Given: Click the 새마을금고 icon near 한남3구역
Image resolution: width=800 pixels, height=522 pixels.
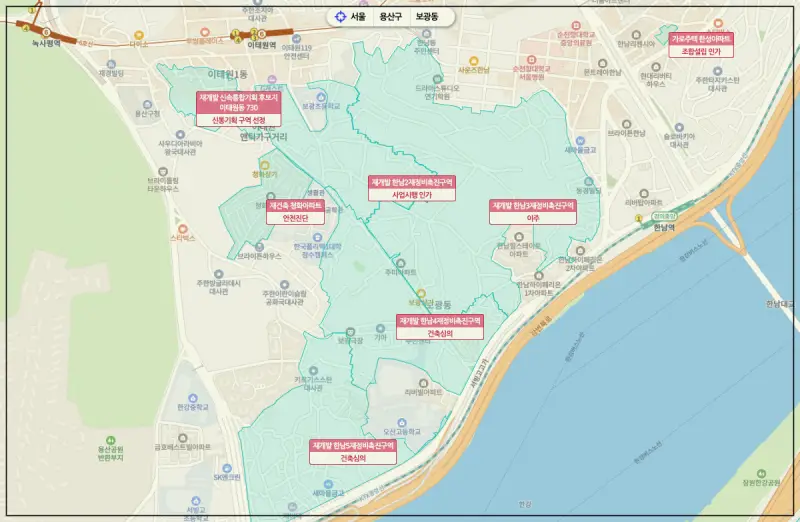Looking at the screenshot, I should point(580,141).
